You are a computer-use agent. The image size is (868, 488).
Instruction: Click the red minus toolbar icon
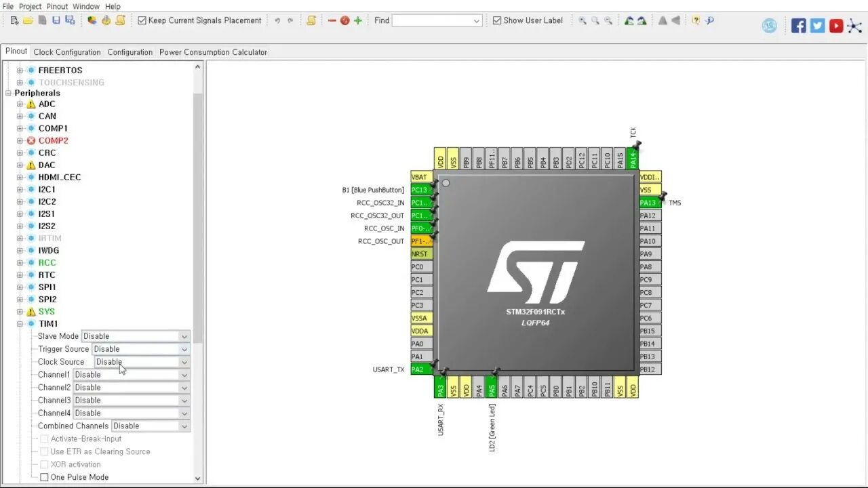click(332, 20)
